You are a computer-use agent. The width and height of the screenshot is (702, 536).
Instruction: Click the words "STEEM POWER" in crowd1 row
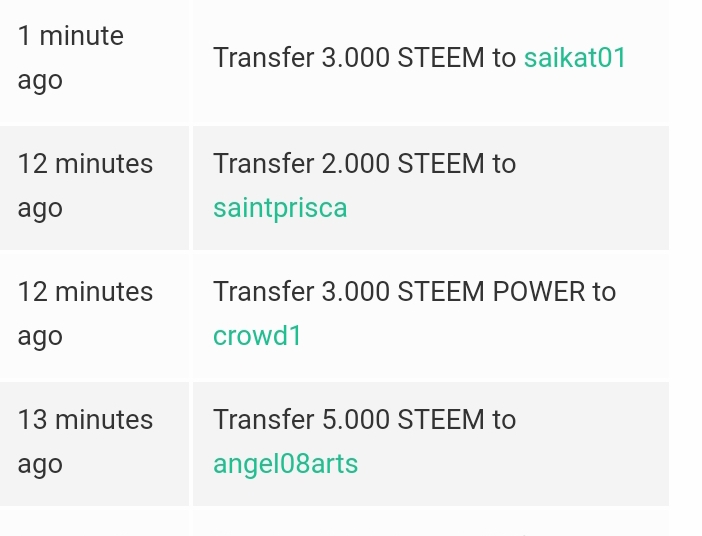(x=491, y=292)
